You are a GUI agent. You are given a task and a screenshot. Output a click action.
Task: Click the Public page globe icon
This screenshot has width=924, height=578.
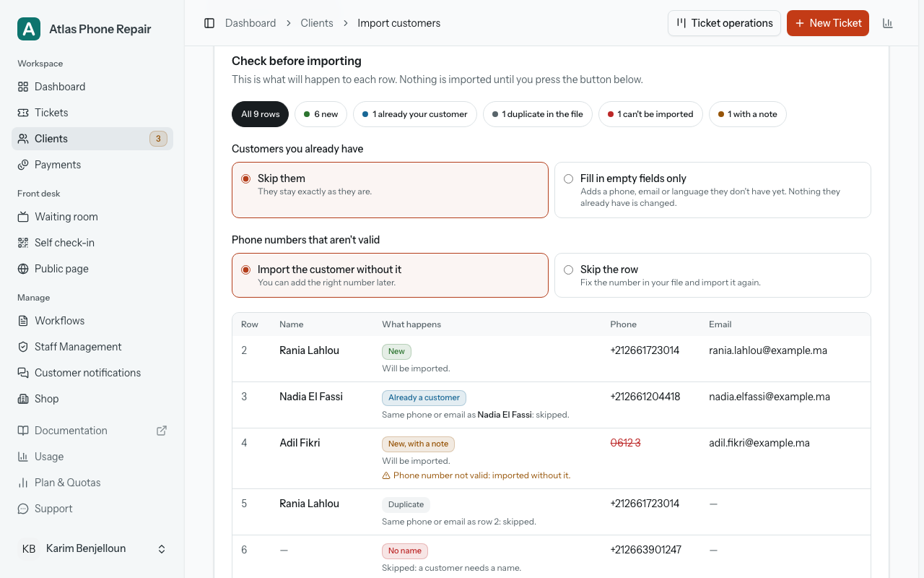(23, 269)
